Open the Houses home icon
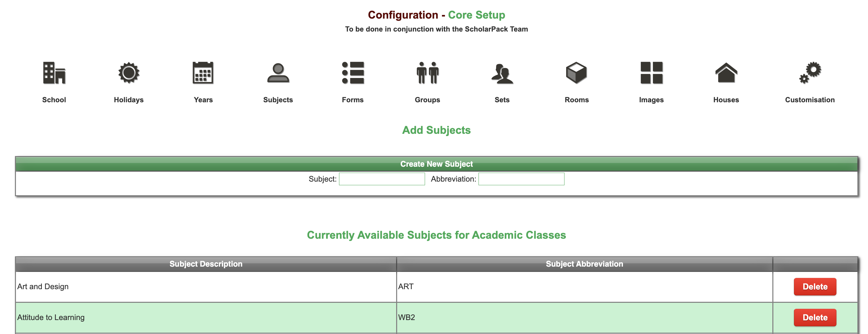The height and width of the screenshot is (334, 868). click(726, 72)
